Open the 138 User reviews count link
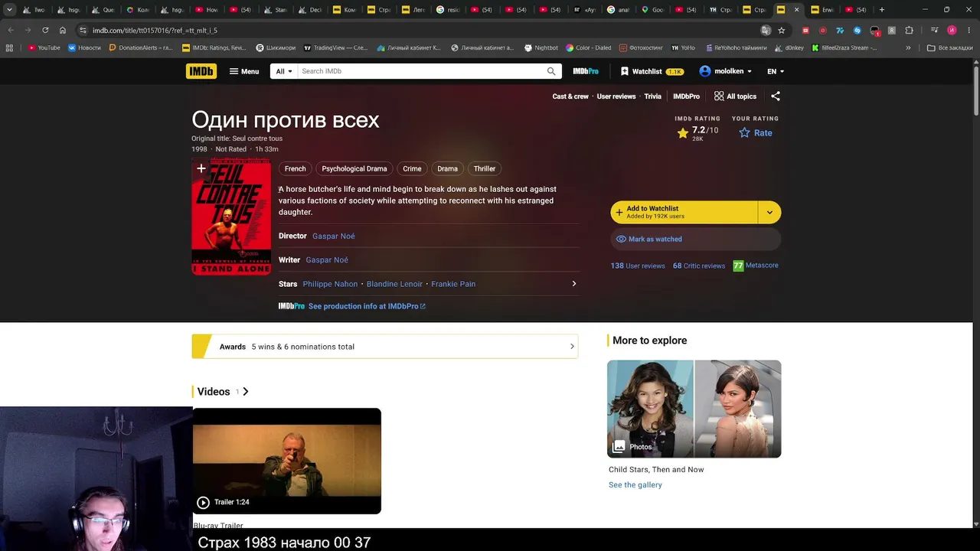This screenshot has width=980, height=551. click(638, 266)
